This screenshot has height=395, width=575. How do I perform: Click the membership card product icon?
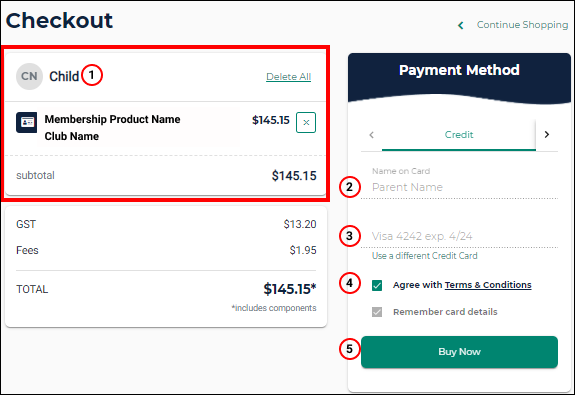26,122
